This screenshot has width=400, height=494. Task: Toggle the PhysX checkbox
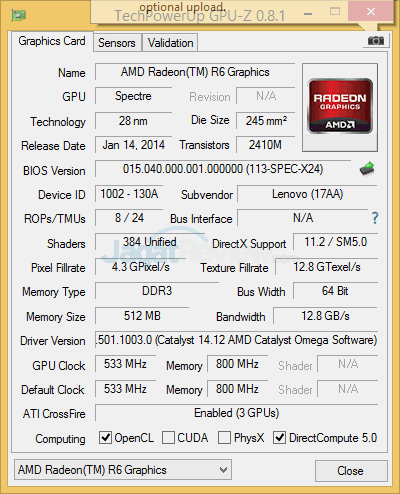(x=224, y=438)
